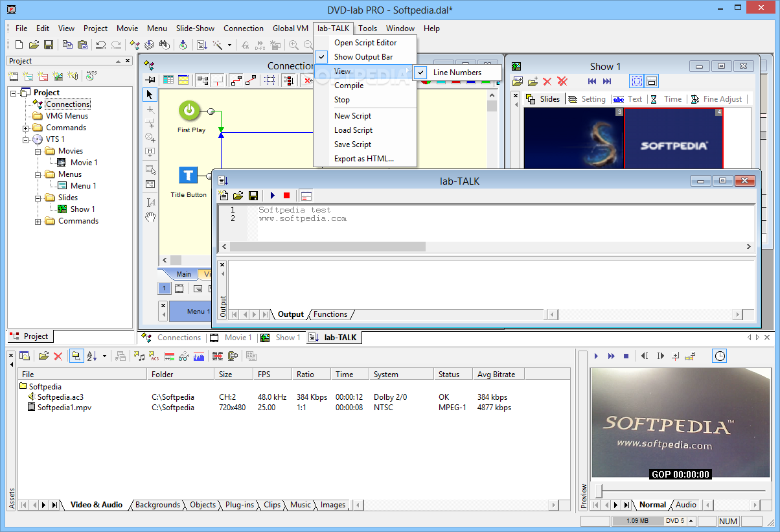
Task: Click the Menu 1 block in Connections
Action: (192, 312)
